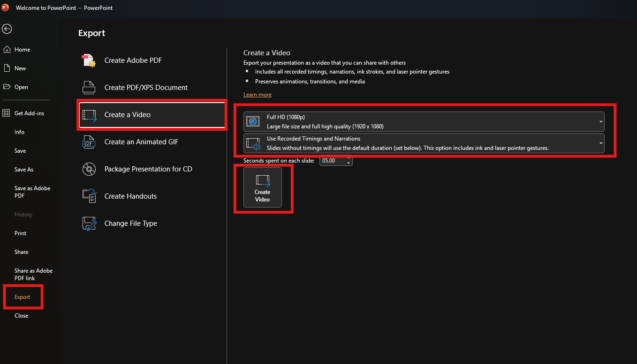Click the Create a Video filmstrip icon
The height and width of the screenshot is (364, 637).
[89, 115]
